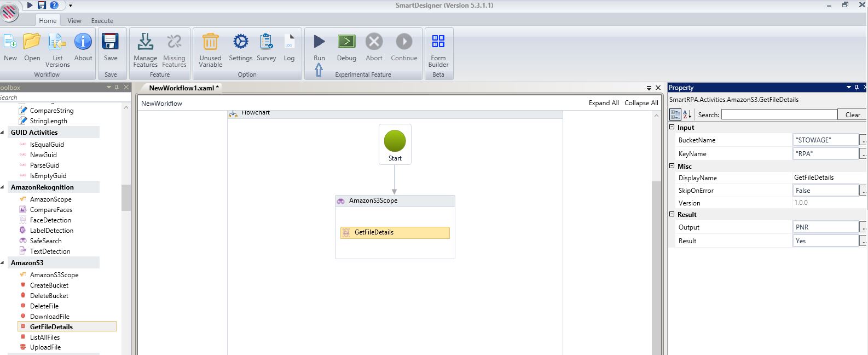Image resolution: width=868 pixels, height=355 pixels.
Task: Collapse the Result property section
Action: [672, 214]
